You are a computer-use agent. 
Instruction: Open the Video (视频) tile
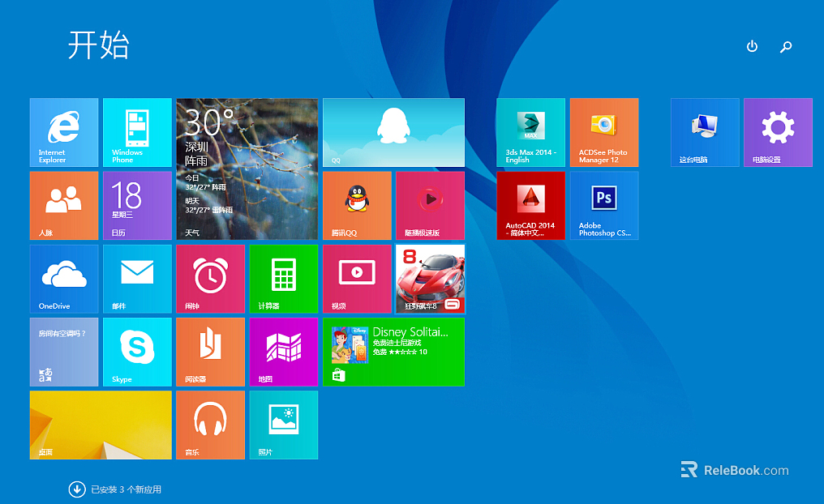coord(358,279)
